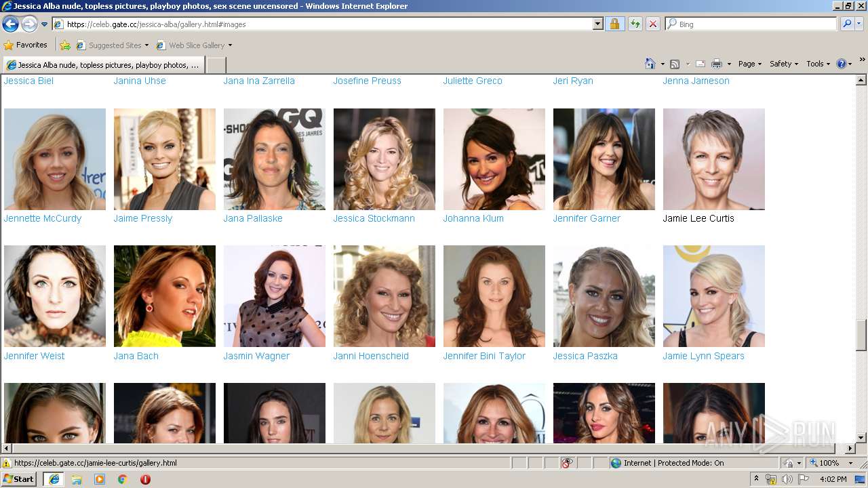
Task: Open the Jennette McCurdy name link
Action: [x=42, y=218]
